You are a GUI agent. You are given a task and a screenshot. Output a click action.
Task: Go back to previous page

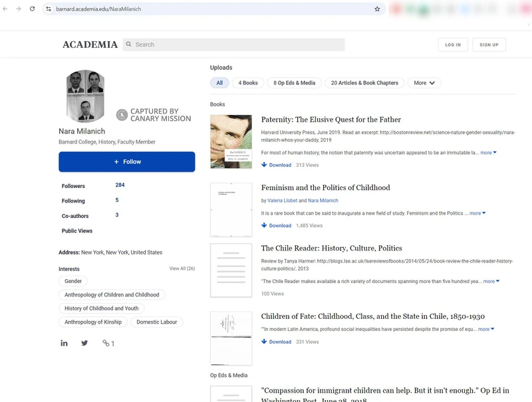coord(6,9)
